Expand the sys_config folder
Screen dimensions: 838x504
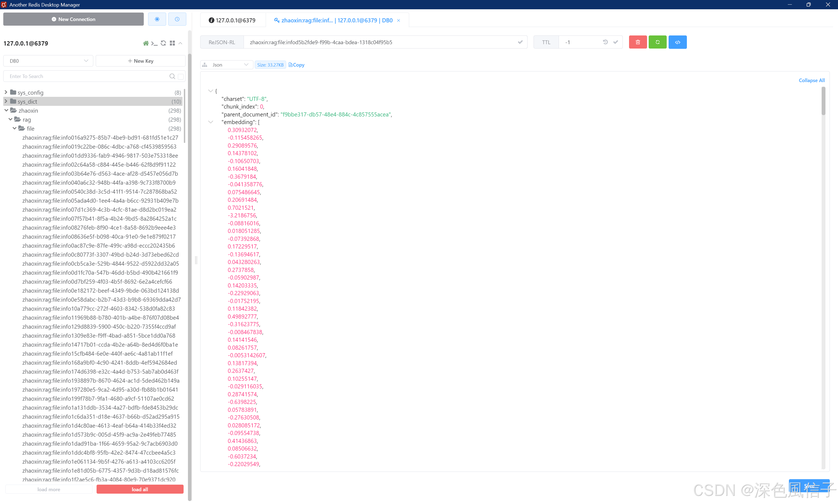[6, 92]
